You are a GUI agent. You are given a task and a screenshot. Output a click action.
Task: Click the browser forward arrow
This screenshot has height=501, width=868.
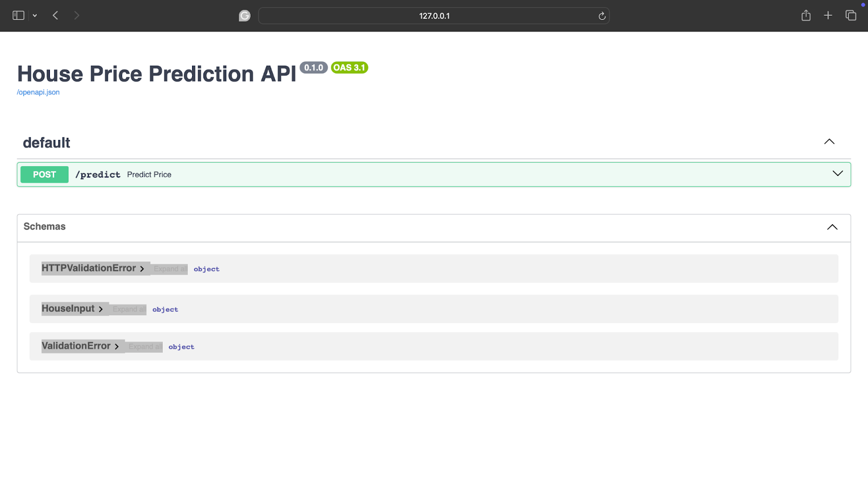coord(76,15)
